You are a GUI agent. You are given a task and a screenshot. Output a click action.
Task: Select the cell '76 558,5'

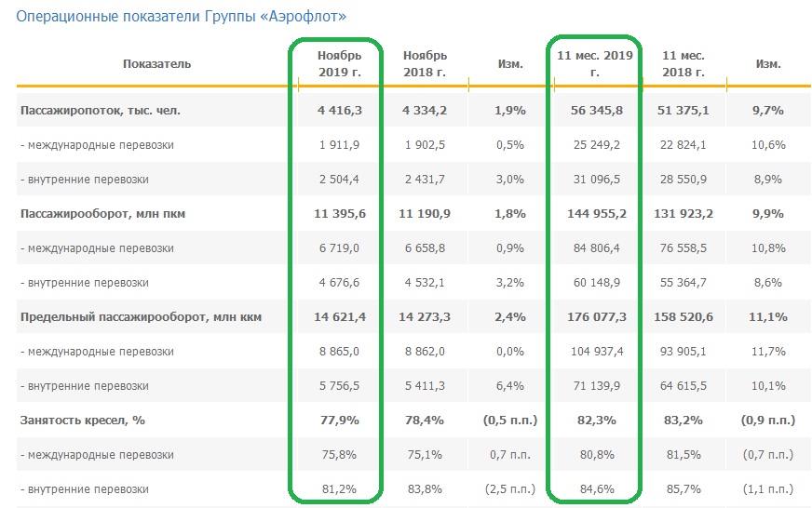(683, 248)
